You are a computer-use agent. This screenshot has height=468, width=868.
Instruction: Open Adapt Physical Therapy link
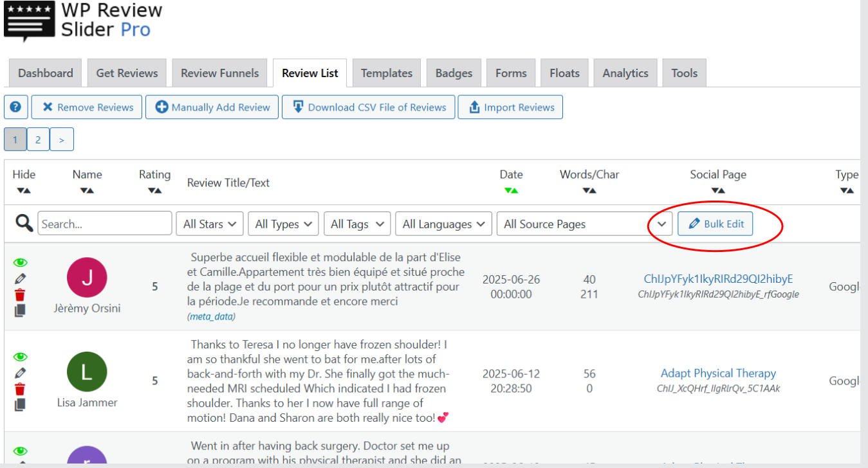[719, 373]
